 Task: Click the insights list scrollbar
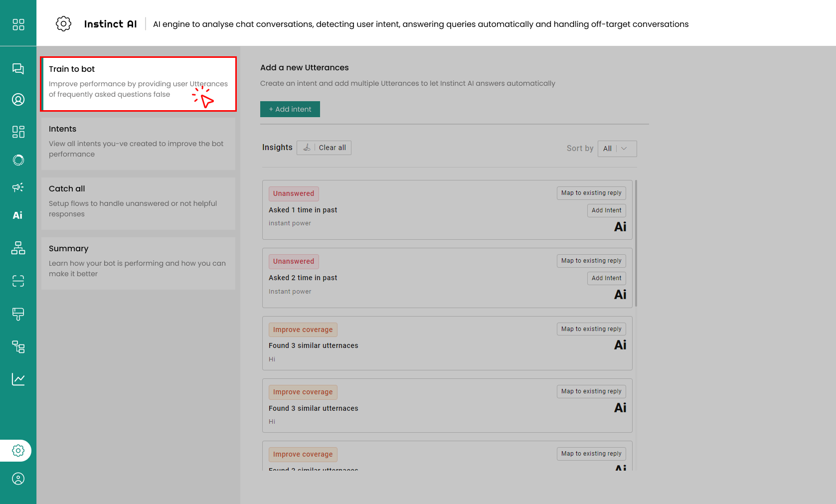[636, 243]
